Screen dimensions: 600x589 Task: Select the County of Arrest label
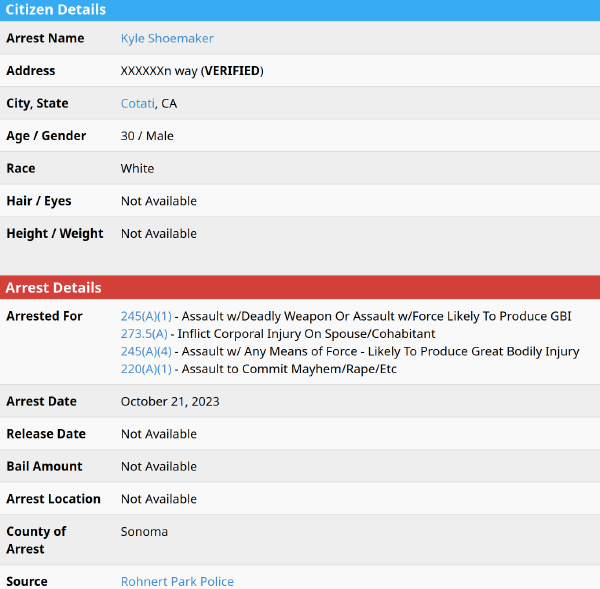(x=36, y=540)
